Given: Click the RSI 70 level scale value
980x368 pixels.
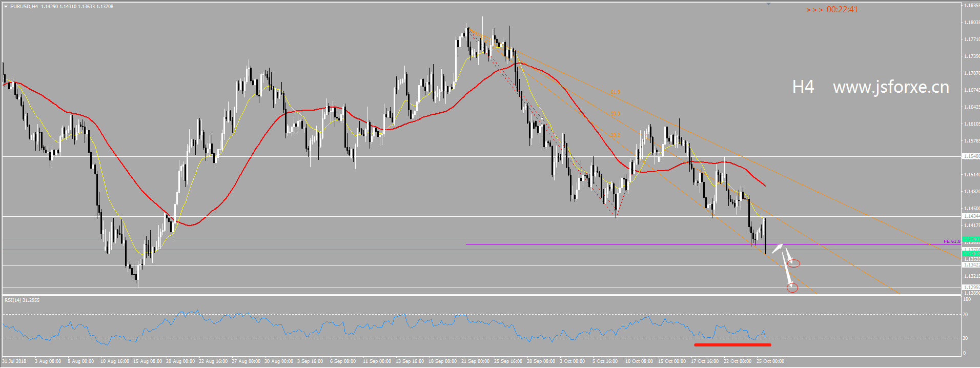Looking at the screenshot, I should click(x=965, y=315).
